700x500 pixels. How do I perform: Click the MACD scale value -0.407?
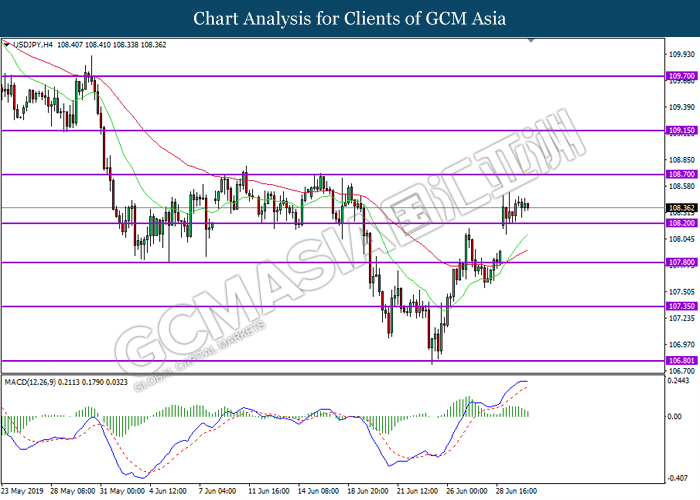tap(678, 478)
